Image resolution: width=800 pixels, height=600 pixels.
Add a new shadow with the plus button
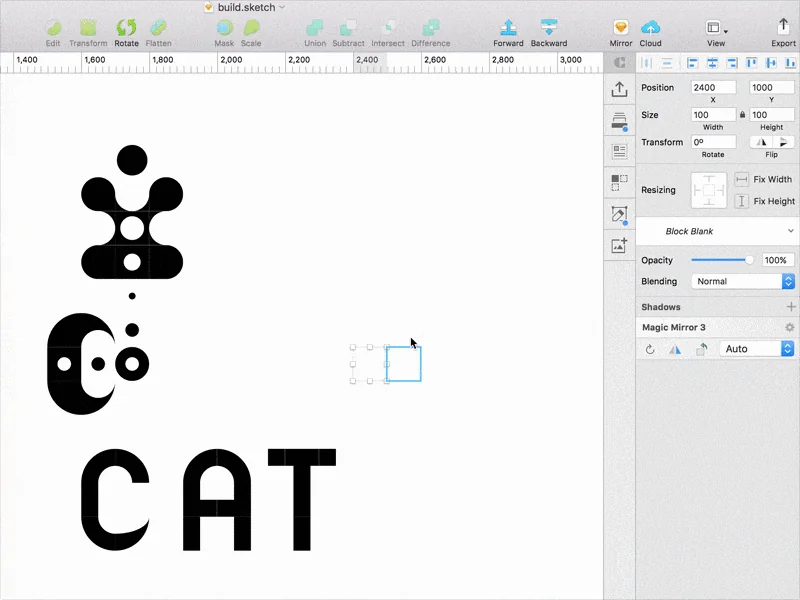(790, 306)
